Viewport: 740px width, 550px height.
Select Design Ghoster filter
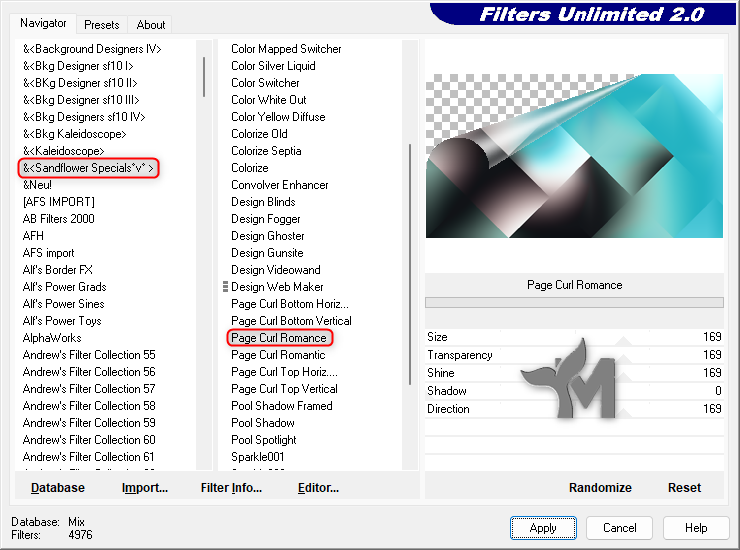[268, 236]
